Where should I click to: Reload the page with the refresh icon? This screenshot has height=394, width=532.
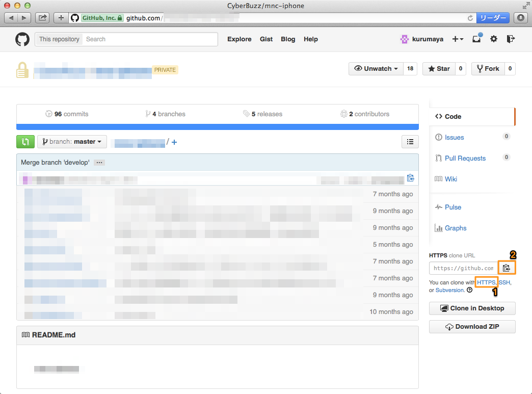pyautogui.click(x=470, y=18)
